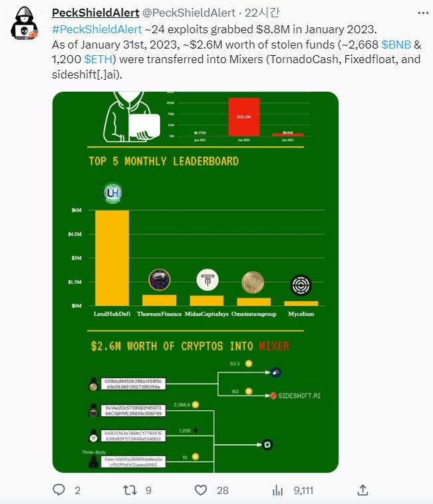433x504 pixels.
Task: Like the tweet with heart icon
Action: pyautogui.click(x=201, y=490)
